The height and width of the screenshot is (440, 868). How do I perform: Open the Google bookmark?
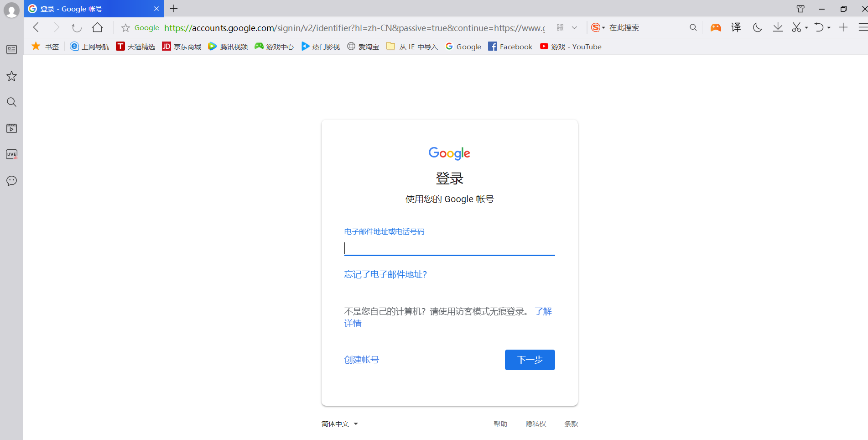click(x=463, y=47)
